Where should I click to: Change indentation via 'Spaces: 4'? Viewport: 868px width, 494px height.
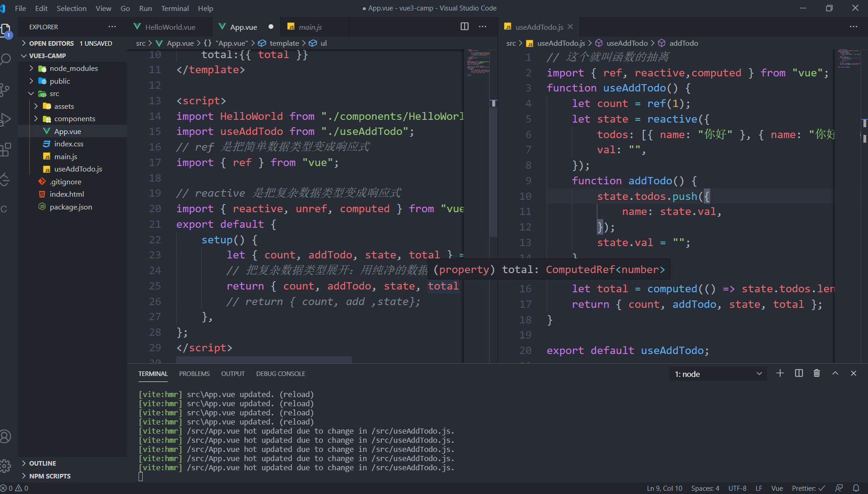[705, 488]
